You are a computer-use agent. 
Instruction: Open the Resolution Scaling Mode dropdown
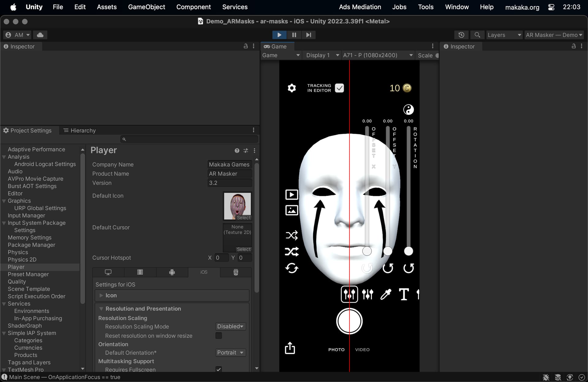pos(230,327)
